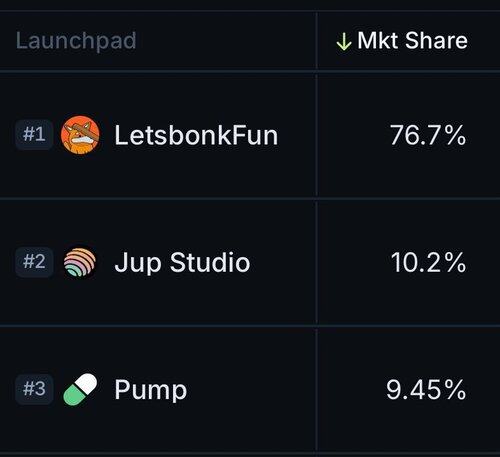Select the #1 rank badge
The image size is (500, 457).
click(34, 135)
